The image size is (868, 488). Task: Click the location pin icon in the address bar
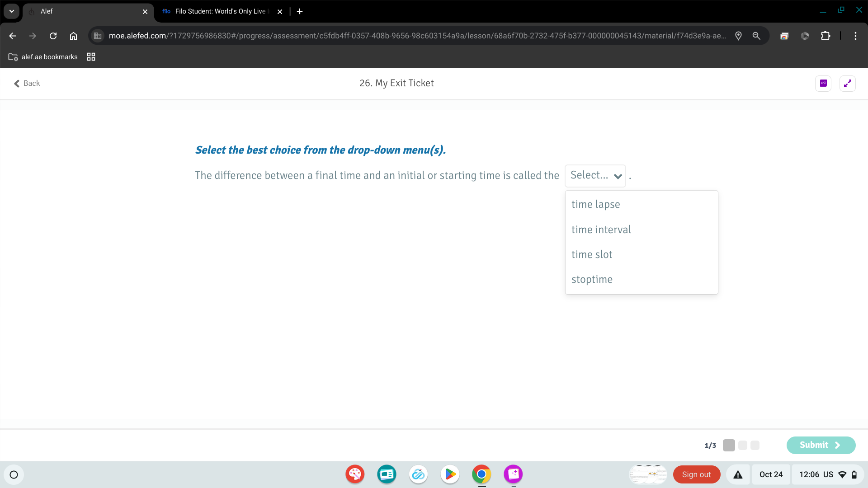tap(738, 36)
